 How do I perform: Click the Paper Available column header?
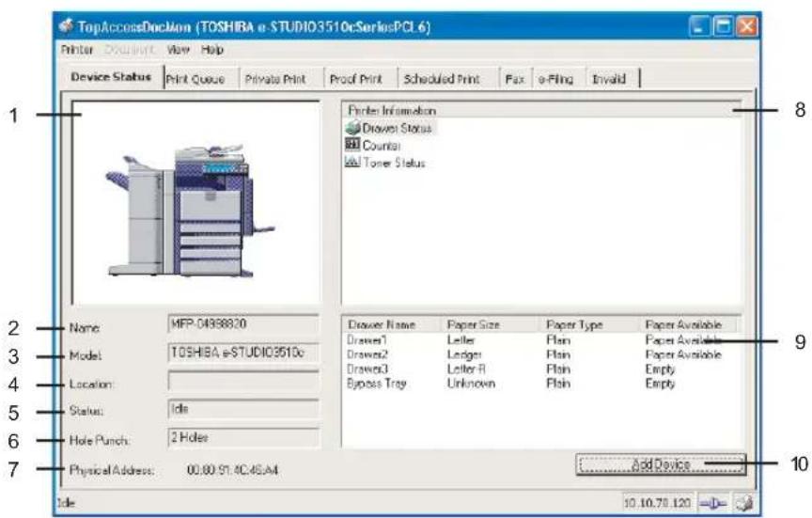point(688,324)
